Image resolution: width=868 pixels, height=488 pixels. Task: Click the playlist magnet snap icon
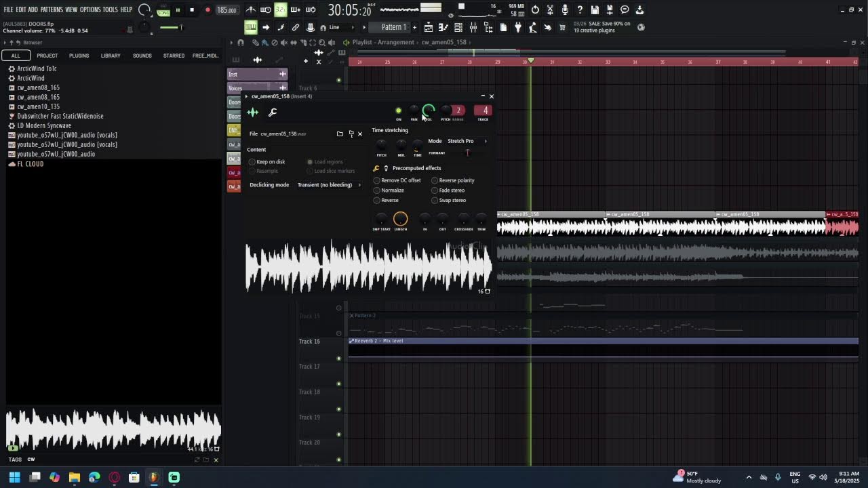pos(241,42)
